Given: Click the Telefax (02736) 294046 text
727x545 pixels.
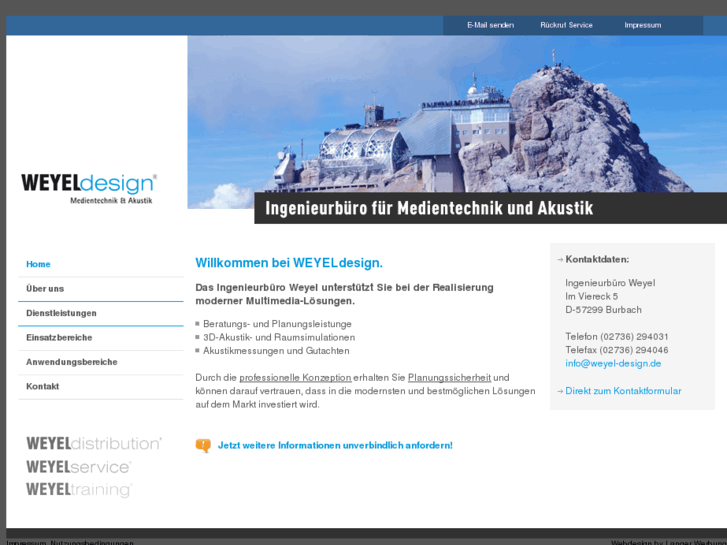Looking at the screenshot, I should (x=617, y=350).
